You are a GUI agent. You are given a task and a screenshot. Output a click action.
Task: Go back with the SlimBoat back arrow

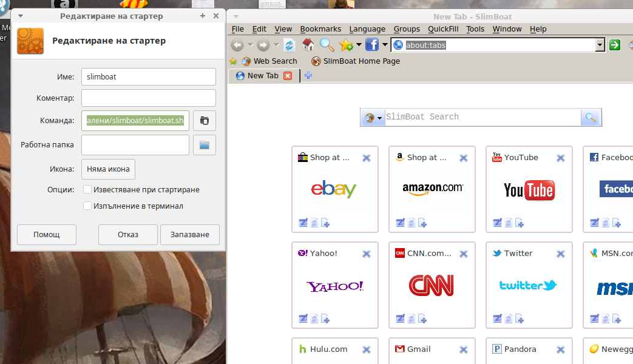237,45
